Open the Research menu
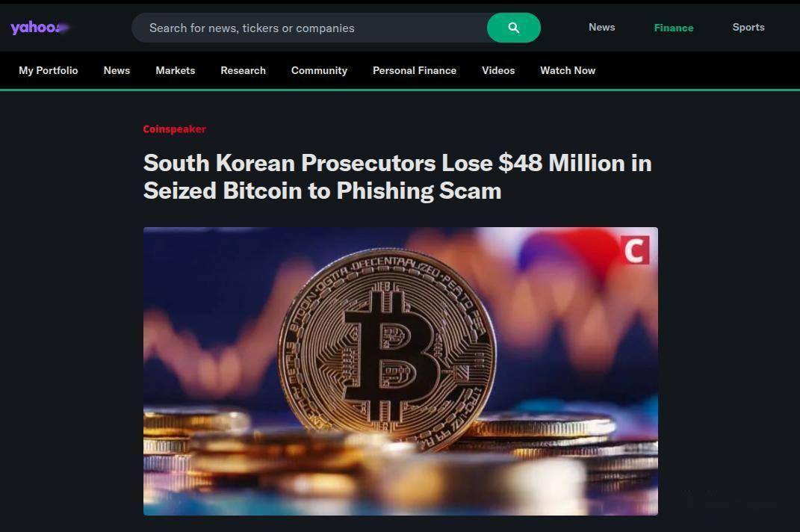This screenshot has width=800, height=532. (243, 70)
